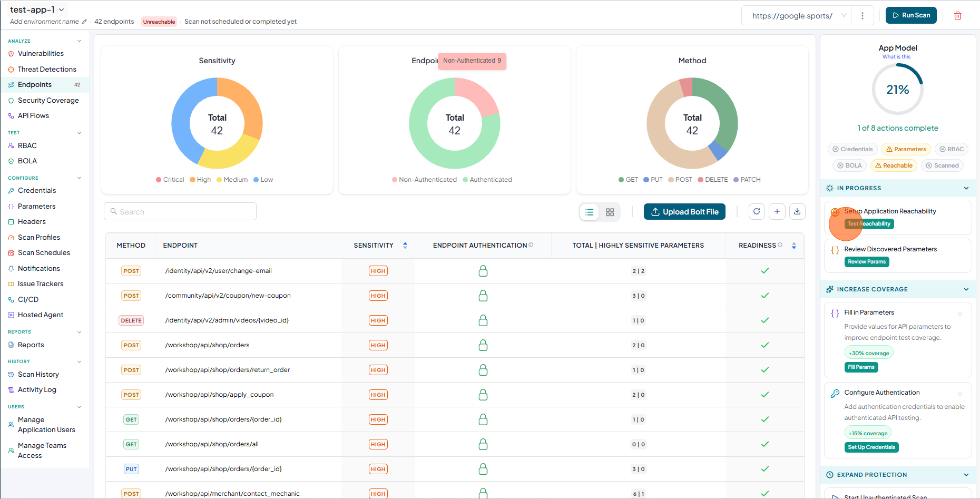Screen dimensions: 980x499
Task: Sort by Readiness column arrows
Action: pyautogui.click(x=793, y=246)
